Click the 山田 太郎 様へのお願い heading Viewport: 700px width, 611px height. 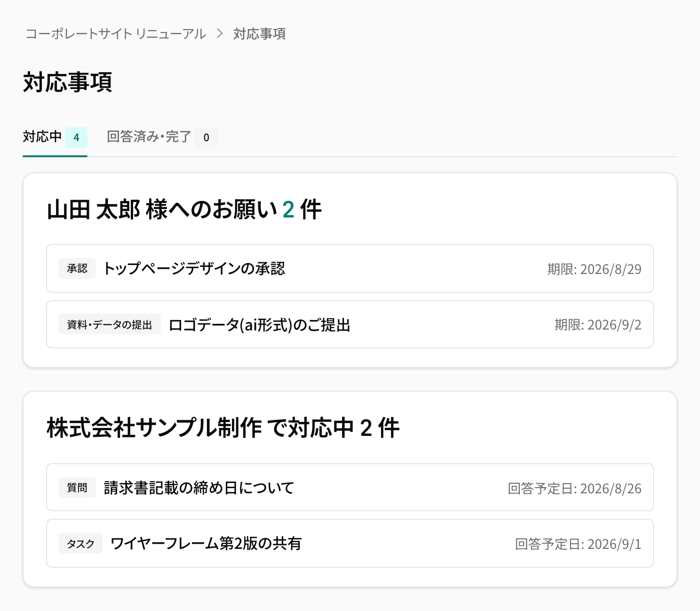tap(184, 209)
